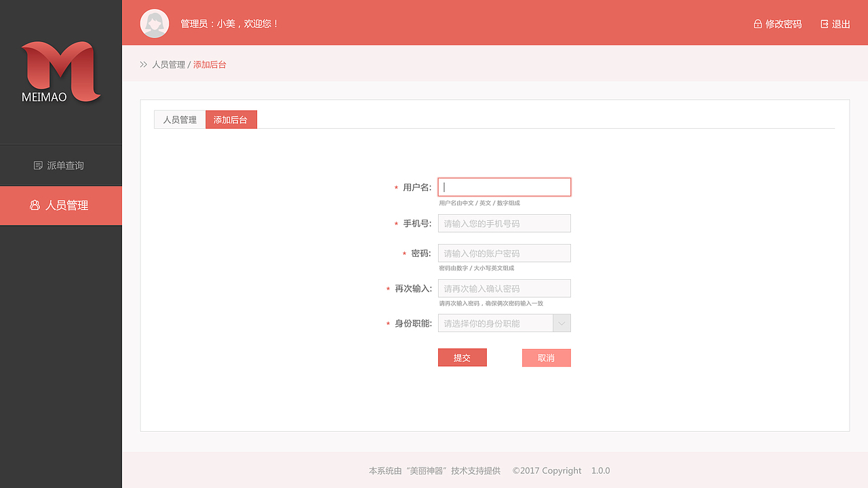Click inside the 手机号 input field
The width and height of the screenshot is (868, 488).
(x=505, y=223)
